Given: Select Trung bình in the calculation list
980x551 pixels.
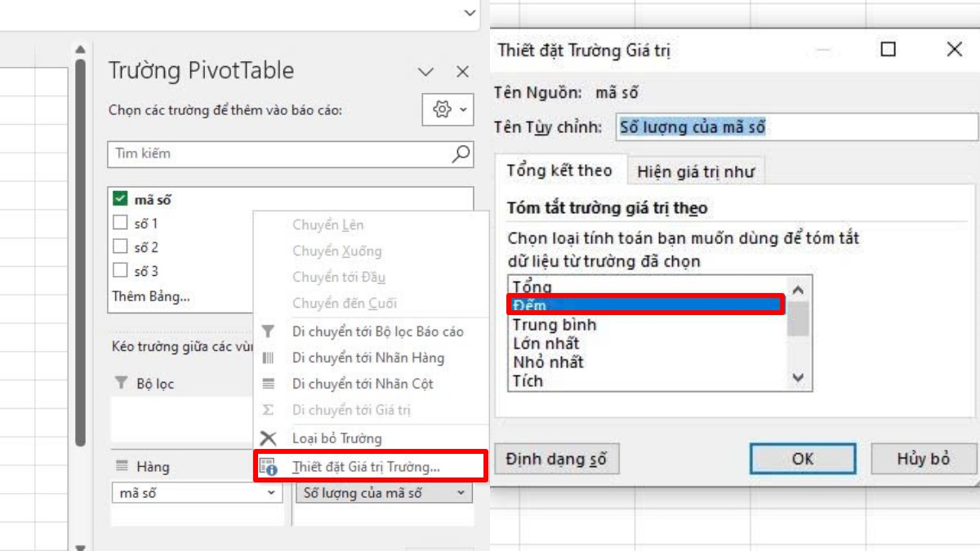Looking at the screenshot, I should (x=647, y=324).
